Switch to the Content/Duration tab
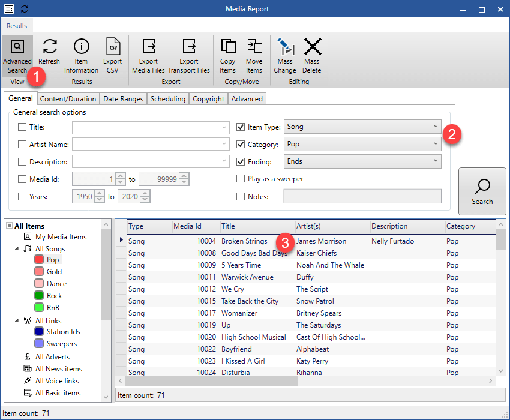The width and height of the screenshot is (510, 420). pyautogui.click(x=68, y=99)
